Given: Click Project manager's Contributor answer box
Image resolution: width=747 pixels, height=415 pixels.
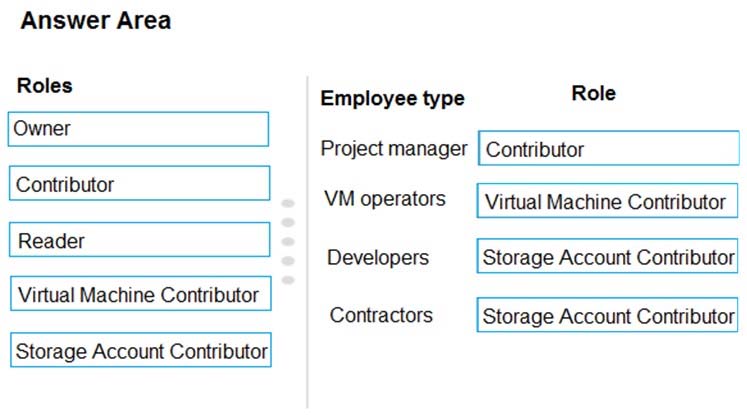Looking at the screenshot, I should click(x=609, y=149).
